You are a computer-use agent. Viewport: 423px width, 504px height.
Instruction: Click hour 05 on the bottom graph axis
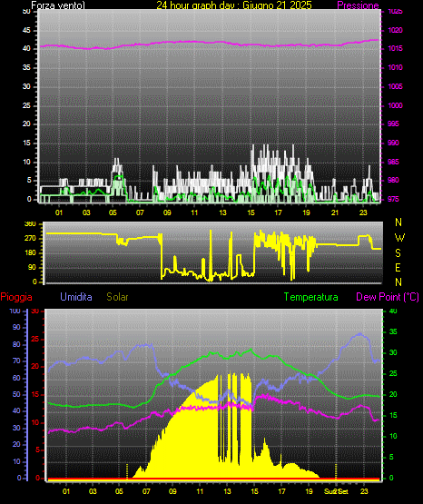[119, 491]
